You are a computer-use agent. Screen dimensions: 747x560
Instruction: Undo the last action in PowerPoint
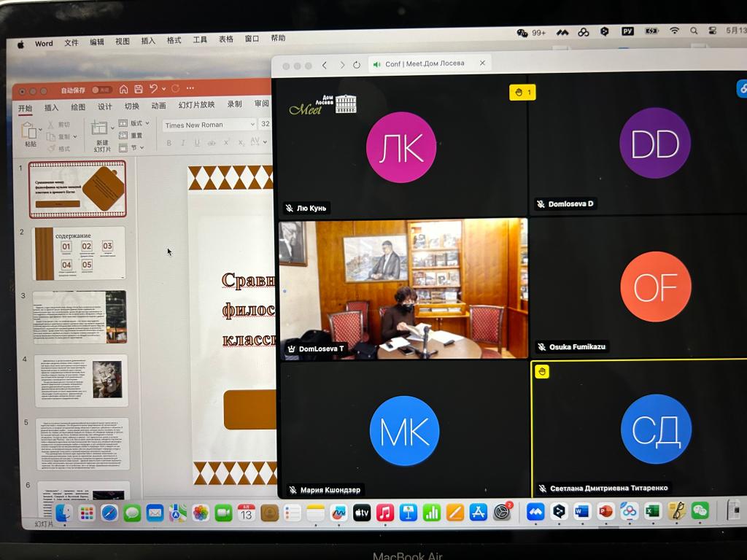(153, 88)
